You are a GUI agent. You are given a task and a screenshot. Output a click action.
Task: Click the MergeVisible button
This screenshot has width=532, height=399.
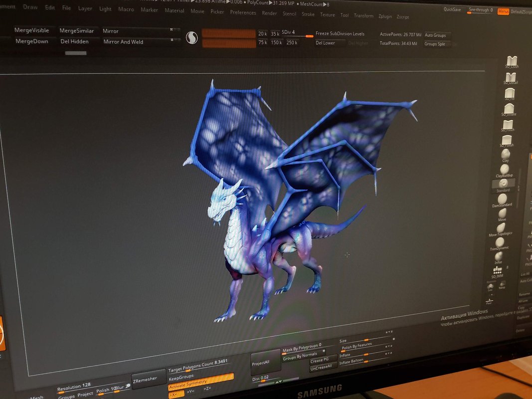[x=31, y=30]
